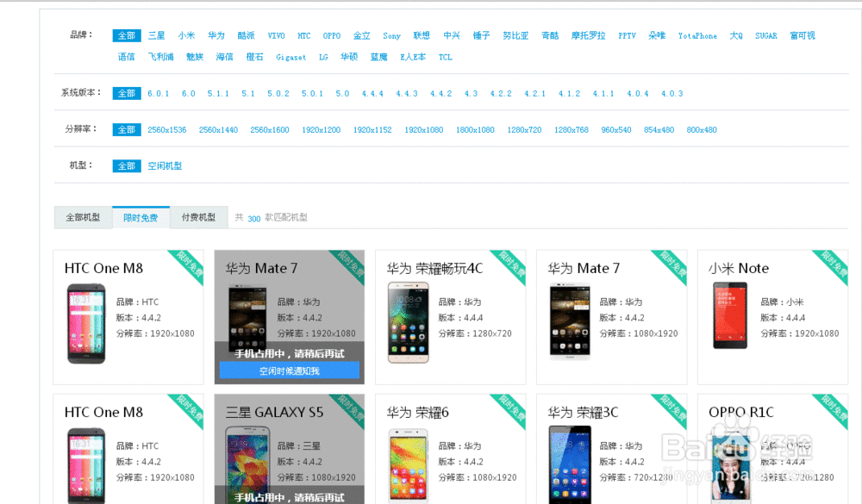The height and width of the screenshot is (504, 862).
Task: Switch to the 全部机型 tab
Action: tap(83, 218)
